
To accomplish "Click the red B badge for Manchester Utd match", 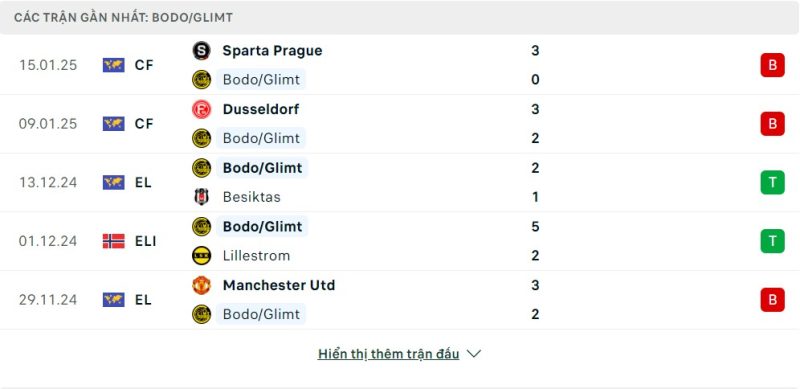I will (x=772, y=300).
